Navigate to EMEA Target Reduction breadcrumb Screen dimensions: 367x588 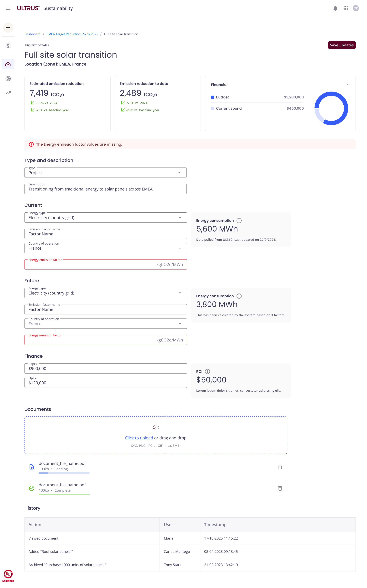pos(72,34)
